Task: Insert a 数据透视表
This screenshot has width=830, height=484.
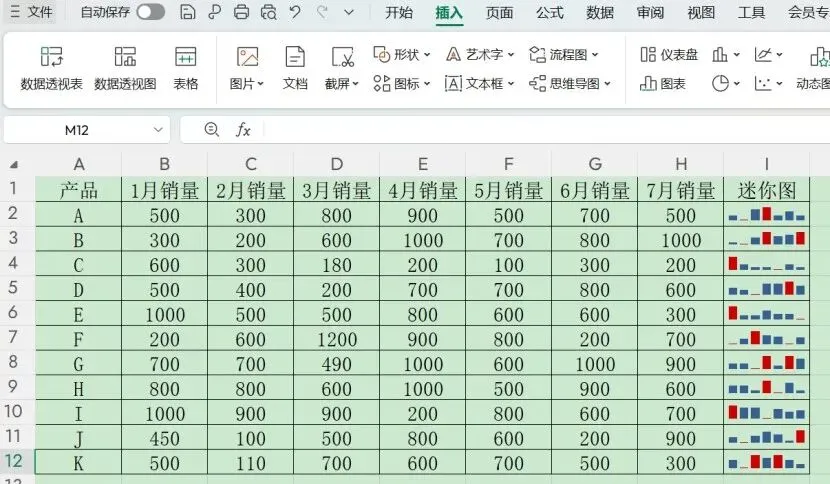Action: [x=51, y=68]
